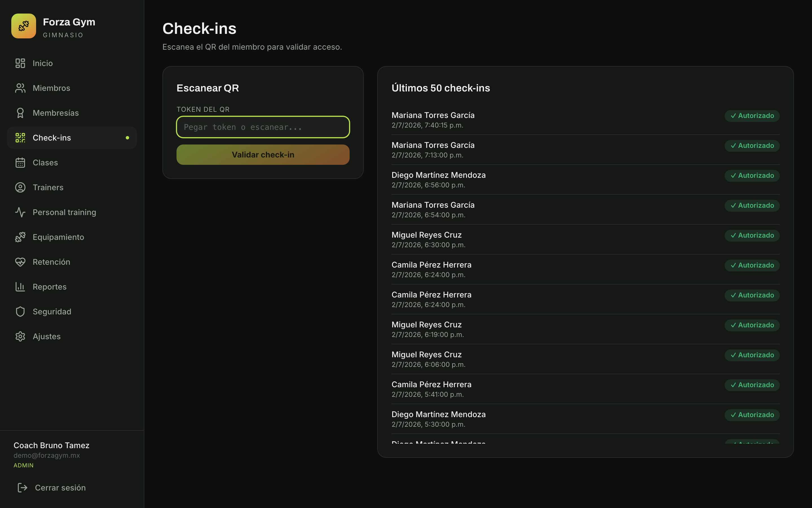Image resolution: width=812 pixels, height=508 pixels.
Task: Click the TOKEN DEL QR field label
Action: 203,109
